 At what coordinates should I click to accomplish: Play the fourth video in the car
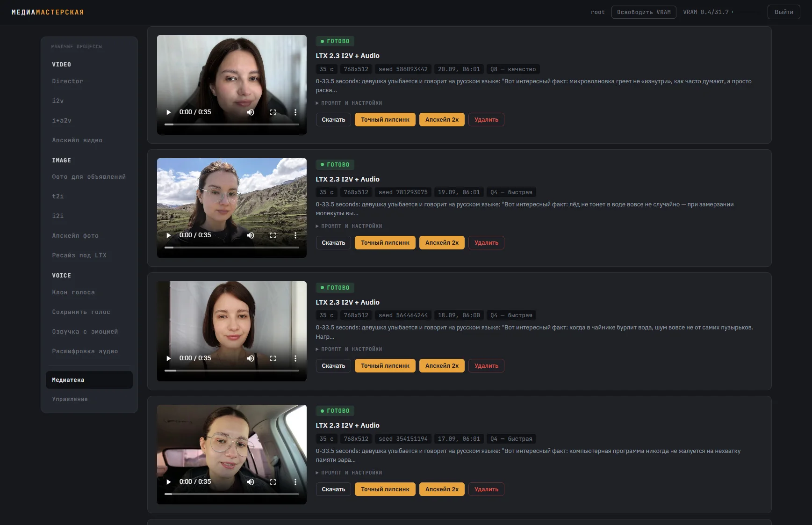[168, 482]
